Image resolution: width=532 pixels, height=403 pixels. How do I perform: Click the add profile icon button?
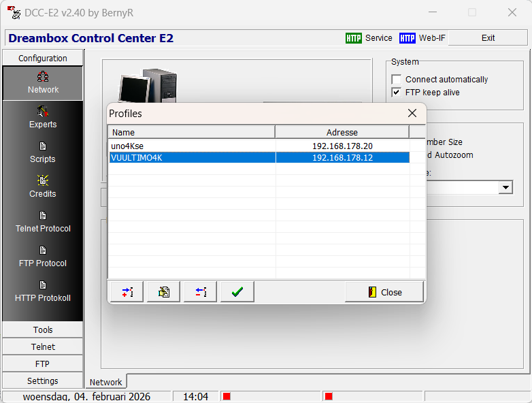(x=127, y=291)
